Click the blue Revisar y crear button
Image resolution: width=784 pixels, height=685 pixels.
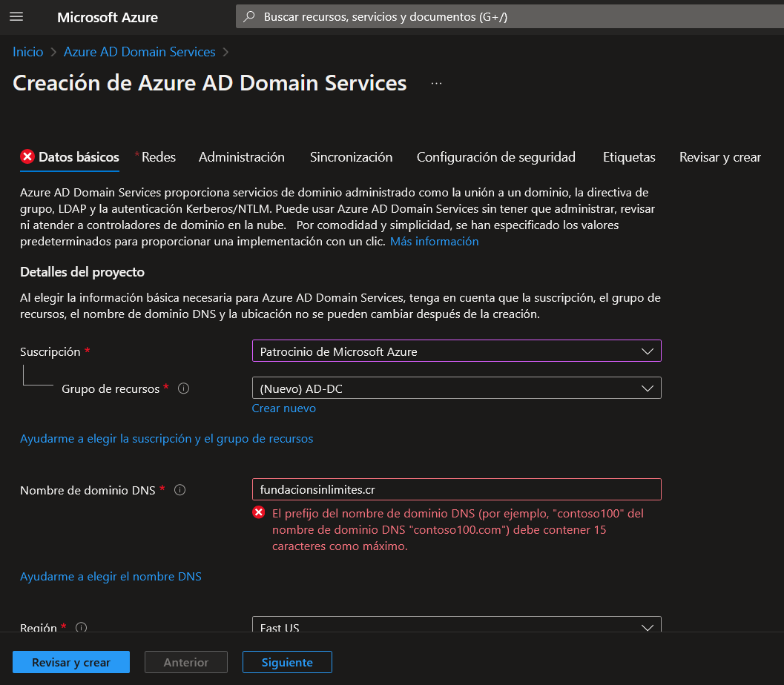(x=71, y=663)
